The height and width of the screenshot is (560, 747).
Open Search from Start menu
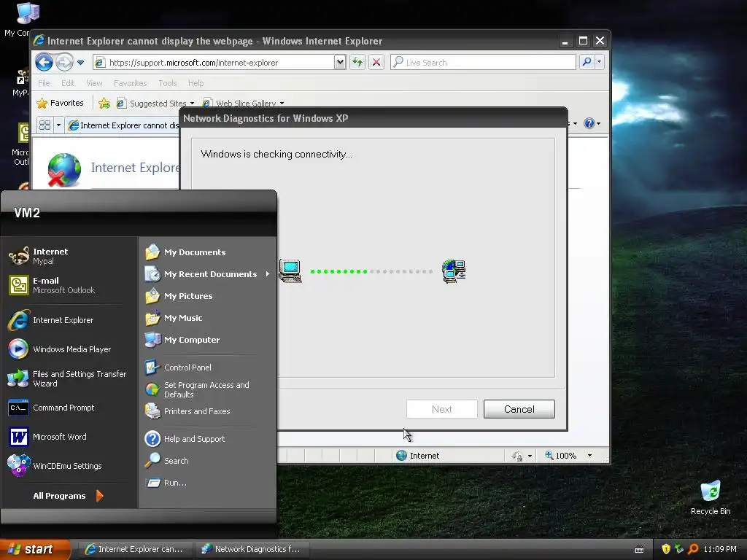[x=207, y=461]
